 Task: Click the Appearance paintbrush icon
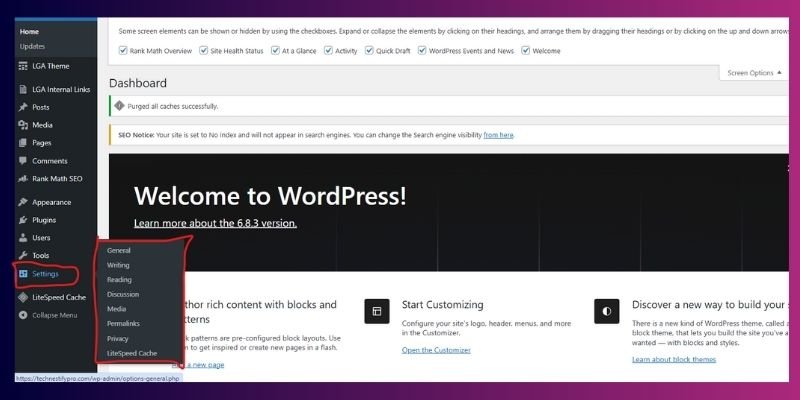22,202
